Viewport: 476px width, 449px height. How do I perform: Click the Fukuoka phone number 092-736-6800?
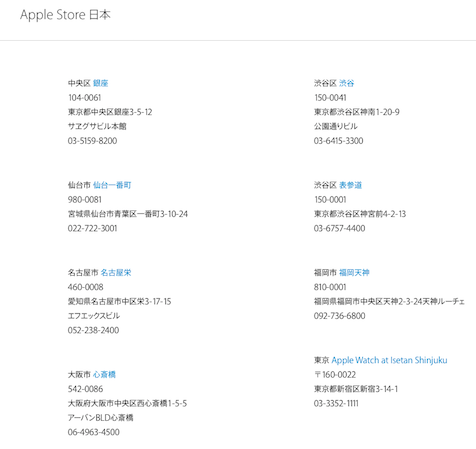339,316
